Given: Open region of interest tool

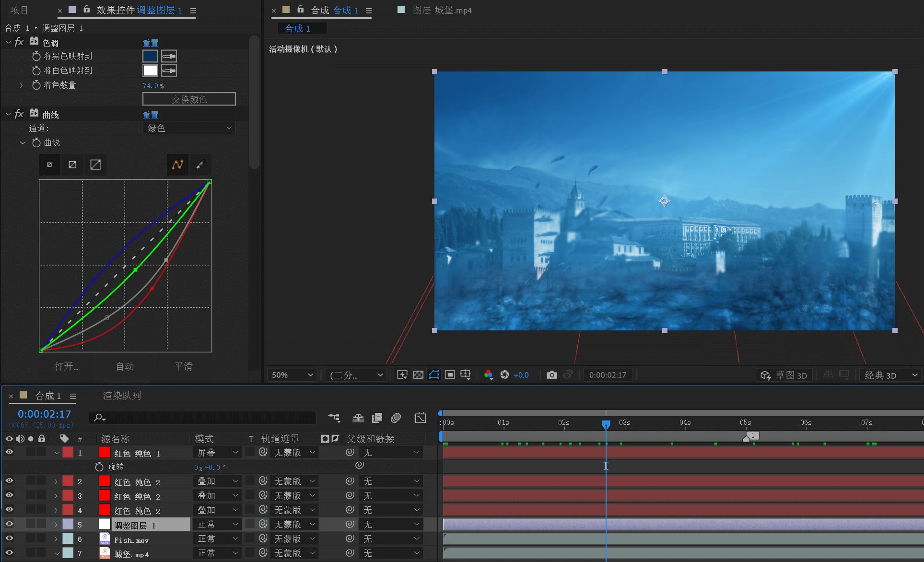Looking at the screenshot, I should pos(450,375).
